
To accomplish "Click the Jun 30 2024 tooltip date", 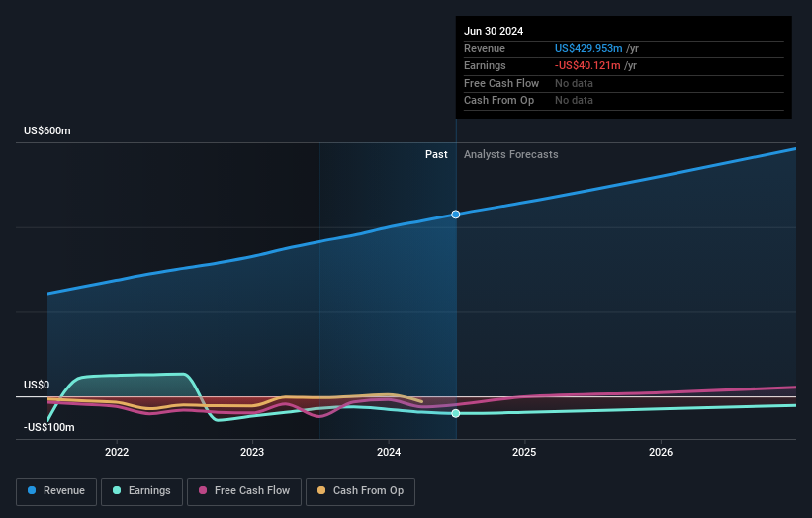I will coord(494,31).
